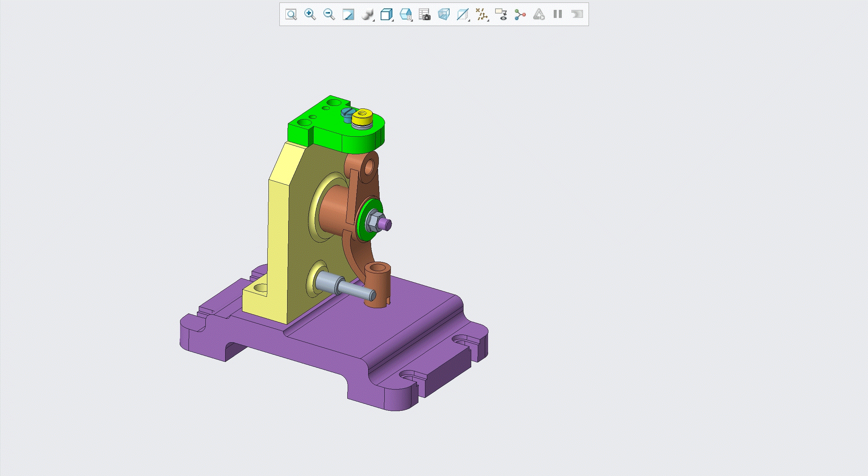Select the Zoom In magnifier tool
Viewport: 868px width, 476px height.
point(310,15)
